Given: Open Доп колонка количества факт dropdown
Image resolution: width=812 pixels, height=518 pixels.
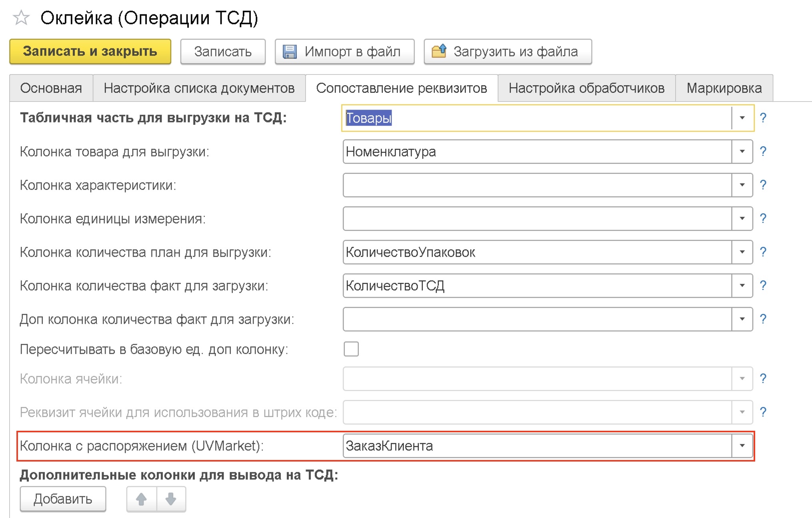Looking at the screenshot, I should coord(742,319).
